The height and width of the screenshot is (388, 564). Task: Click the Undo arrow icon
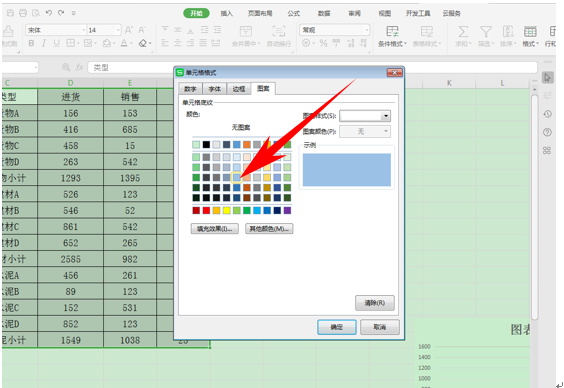[49, 13]
